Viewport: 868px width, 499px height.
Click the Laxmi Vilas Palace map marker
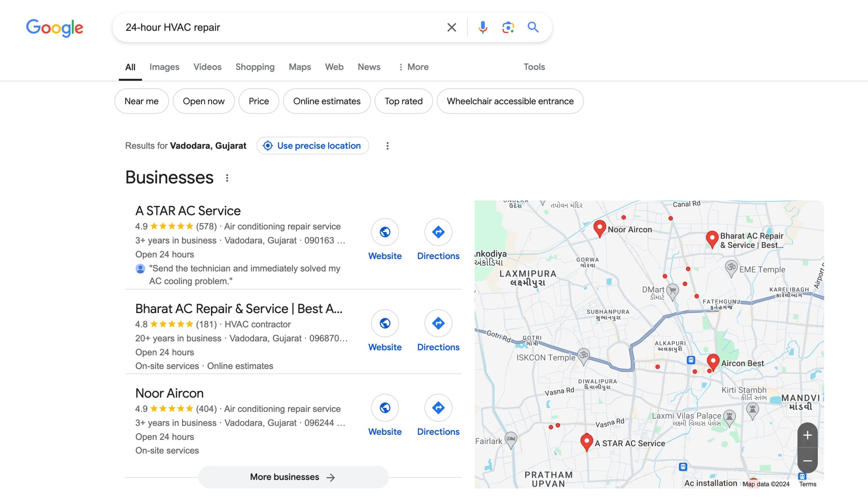point(729,418)
